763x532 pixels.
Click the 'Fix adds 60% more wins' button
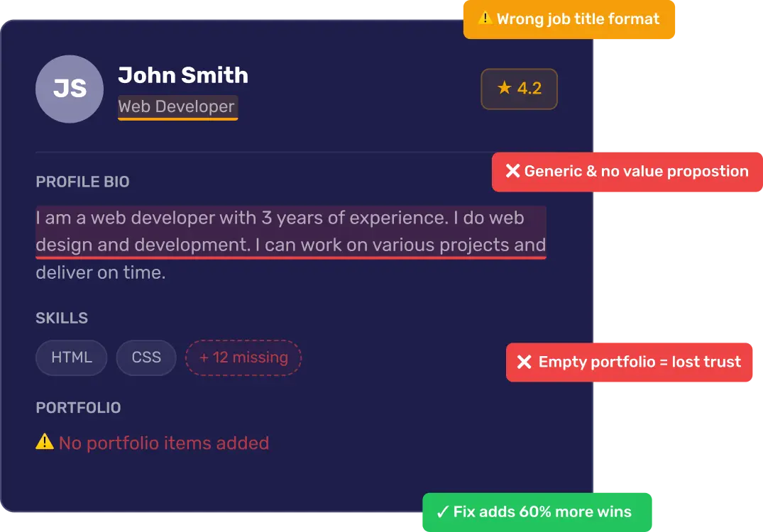pos(537,511)
